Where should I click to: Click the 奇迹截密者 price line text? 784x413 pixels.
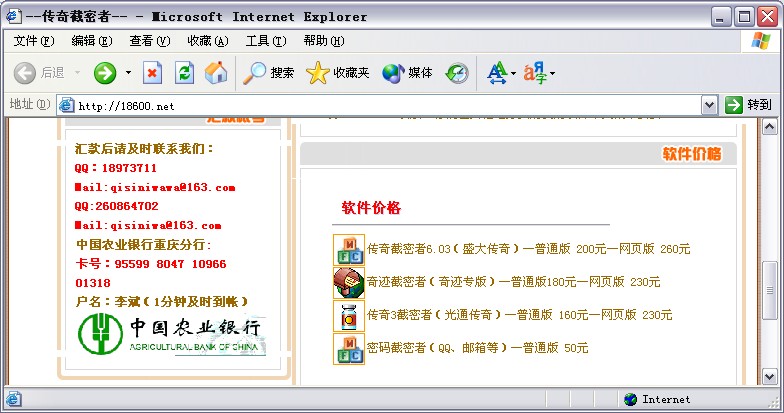(x=514, y=282)
